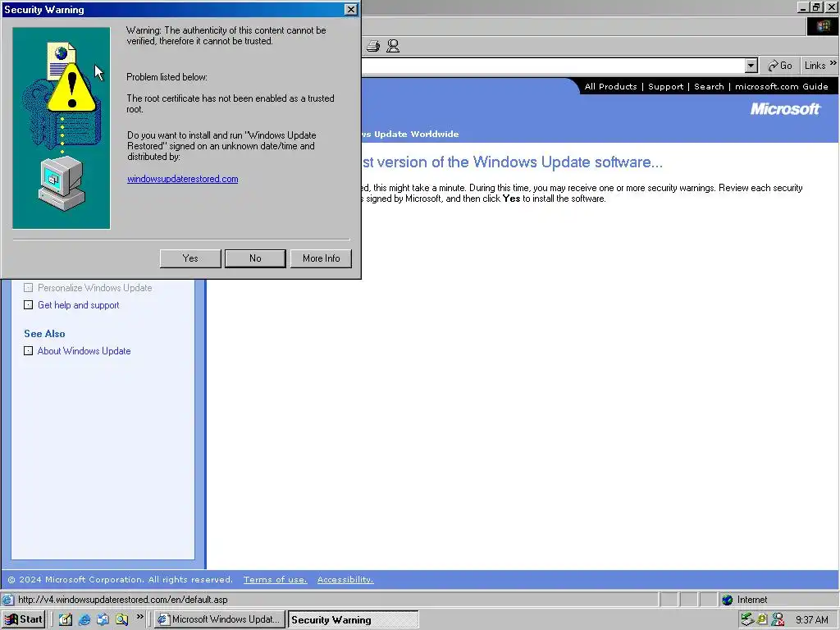
Task: Click the warning certificate graphic in dialog
Action: [x=61, y=128]
